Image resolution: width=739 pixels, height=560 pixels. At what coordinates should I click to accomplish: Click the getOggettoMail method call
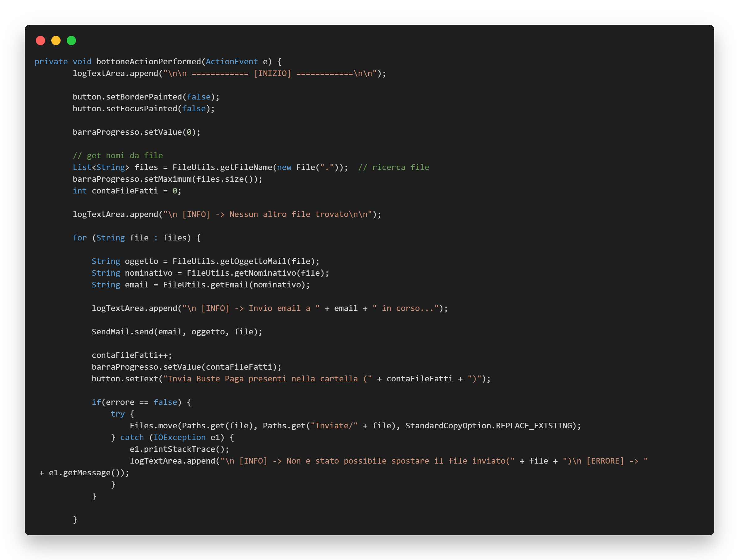tap(253, 261)
